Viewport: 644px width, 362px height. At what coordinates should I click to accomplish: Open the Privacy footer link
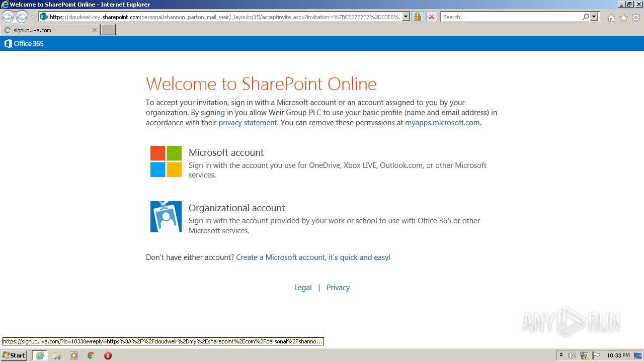pos(338,288)
